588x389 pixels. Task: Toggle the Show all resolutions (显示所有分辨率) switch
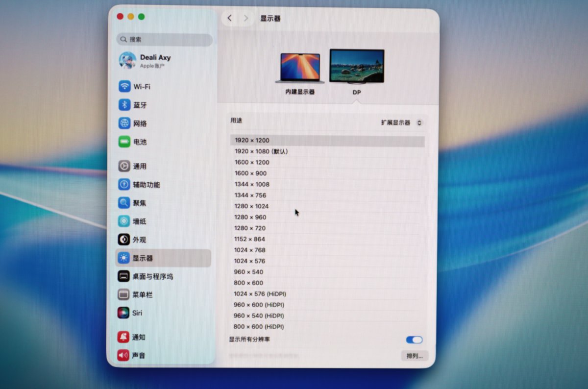tap(414, 340)
